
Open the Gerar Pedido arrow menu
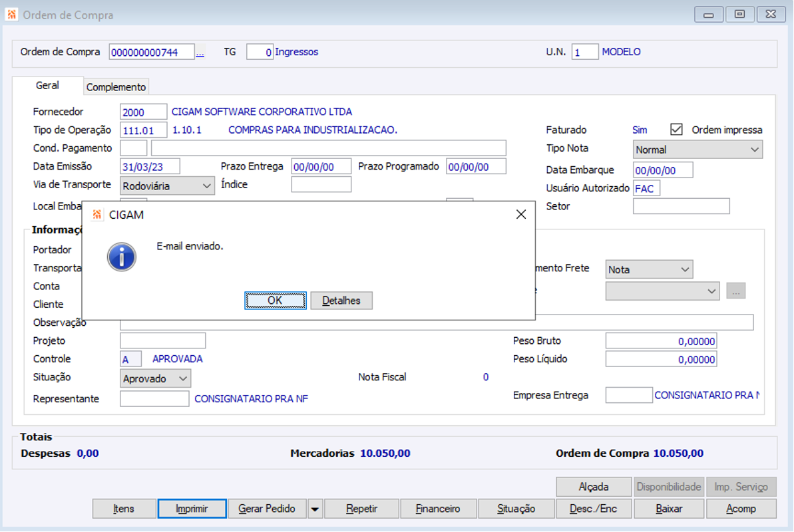pyautogui.click(x=315, y=509)
